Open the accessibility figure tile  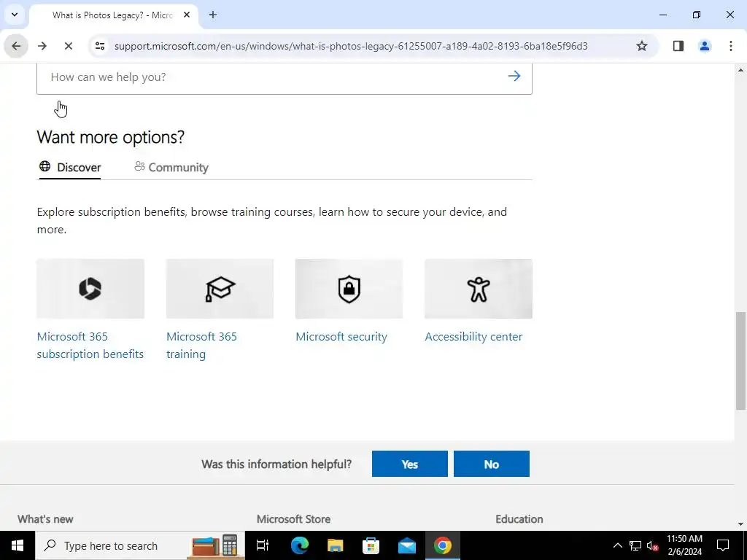479,289
